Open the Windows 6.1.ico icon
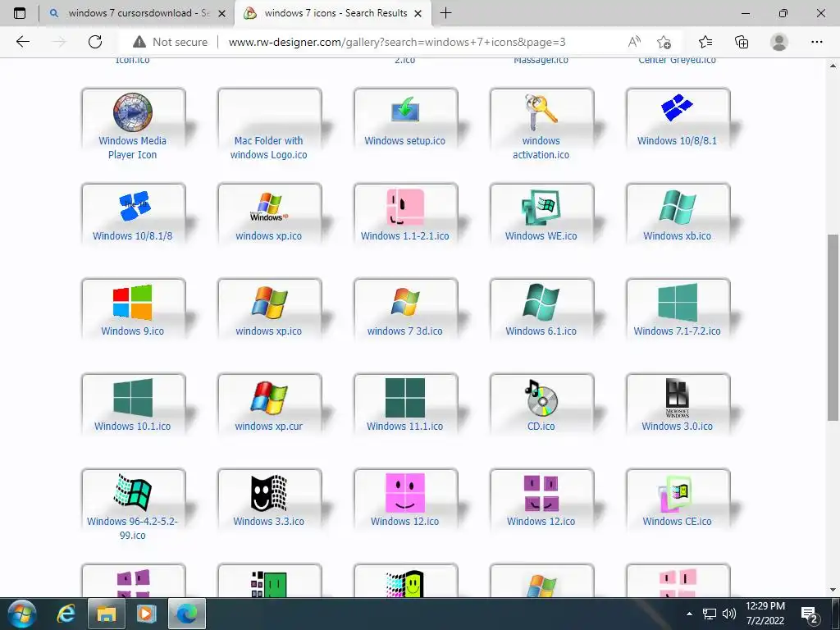The width and height of the screenshot is (840, 630). click(x=541, y=302)
